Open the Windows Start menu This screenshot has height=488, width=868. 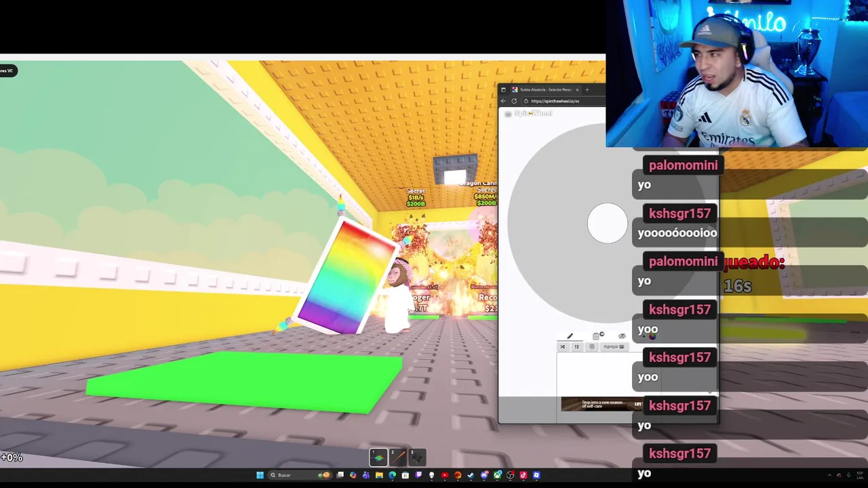point(260,475)
